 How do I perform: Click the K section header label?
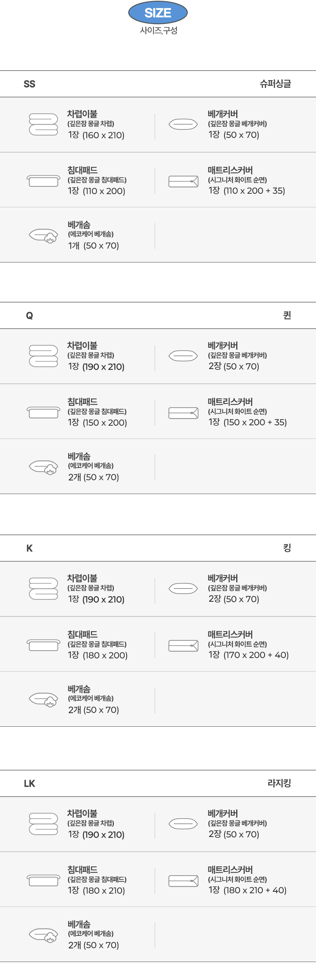29,548
